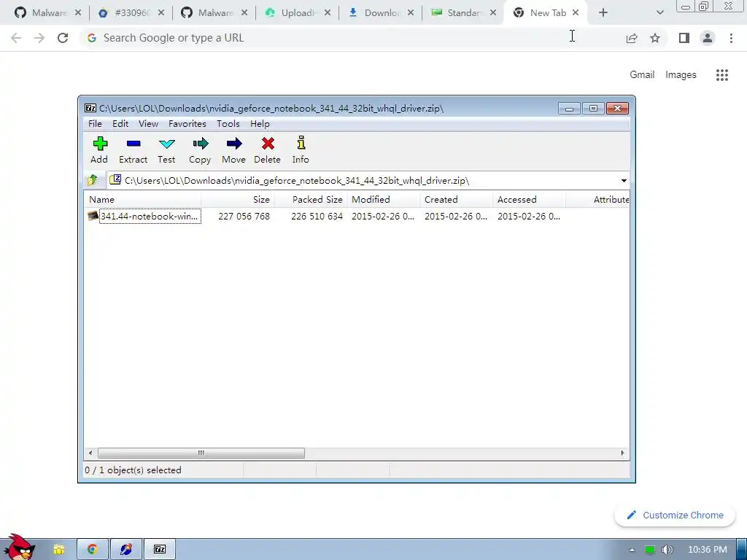The image size is (747, 560).
Task: Select the Copy toolbar icon
Action: (x=200, y=150)
